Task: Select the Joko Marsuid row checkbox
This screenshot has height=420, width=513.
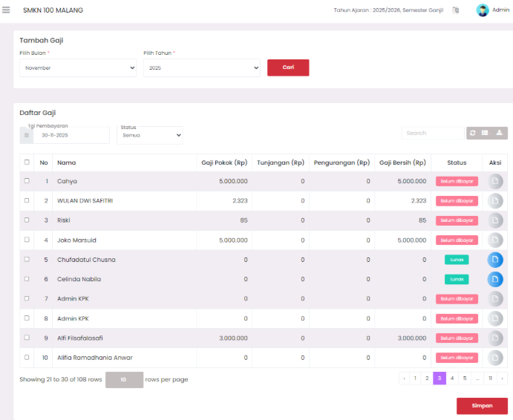Action: pyautogui.click(x=27, y=240)
